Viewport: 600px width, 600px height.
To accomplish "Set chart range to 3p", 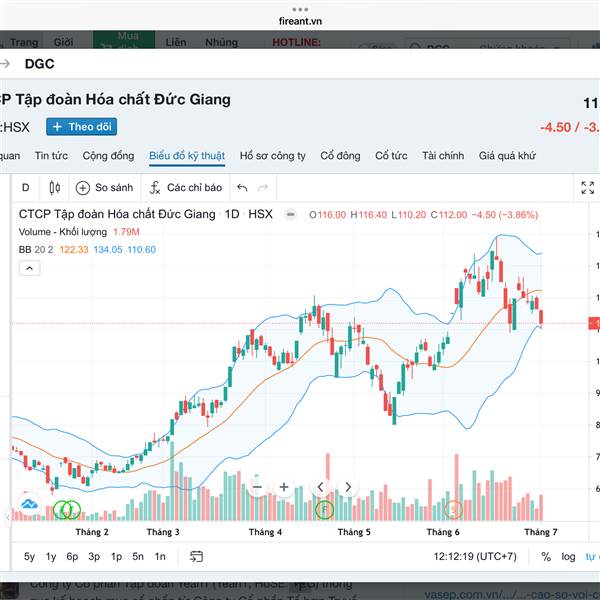I will 94,556.
